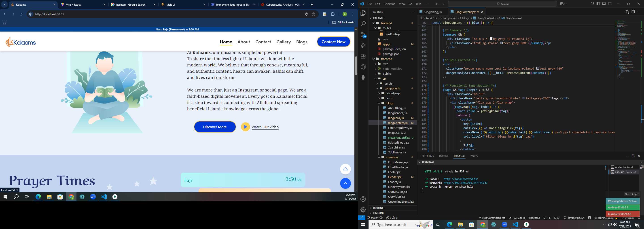Open the Search view in VS Code activity bar
The width and height of the screenshot is (644, 229).
click(363, 24)
